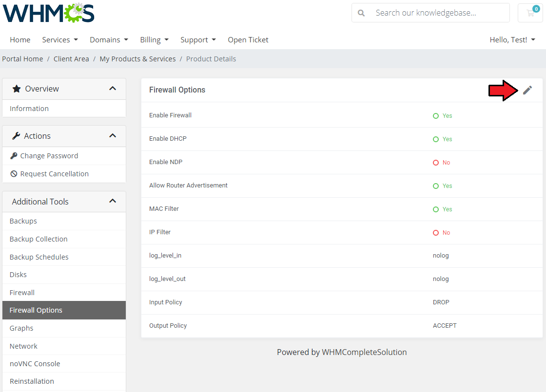
Task: Select Open Ticket in navigation bar
Action: (x=248, y=40)
